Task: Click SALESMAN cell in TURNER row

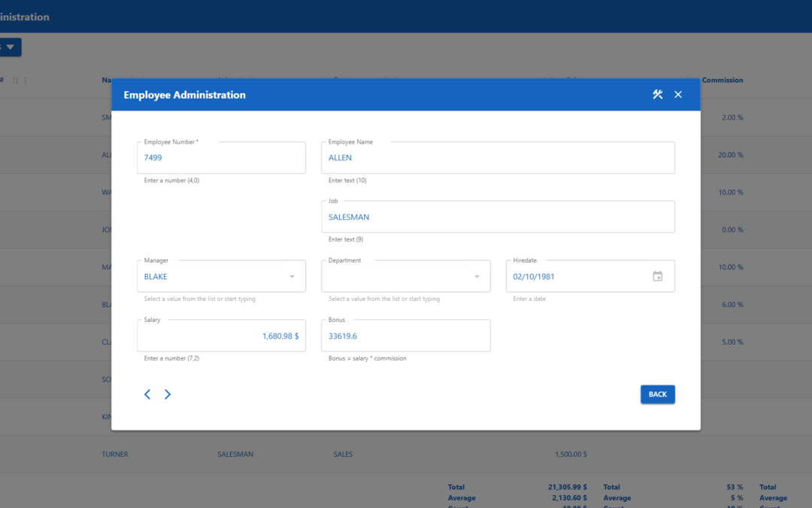Action: [x=235, y=454]
